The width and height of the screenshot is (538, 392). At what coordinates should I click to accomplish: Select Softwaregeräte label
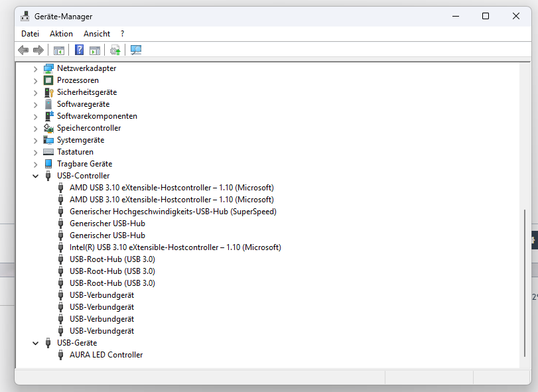[84, 104]
